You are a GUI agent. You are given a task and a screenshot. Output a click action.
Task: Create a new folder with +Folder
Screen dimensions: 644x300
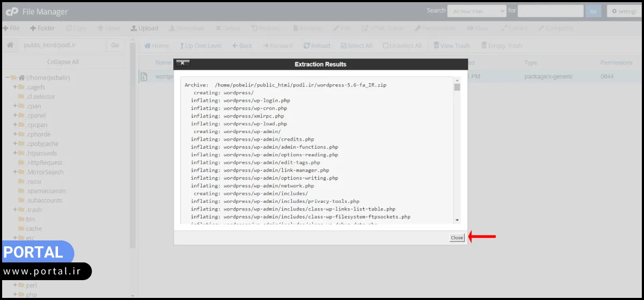click(42, 28)
